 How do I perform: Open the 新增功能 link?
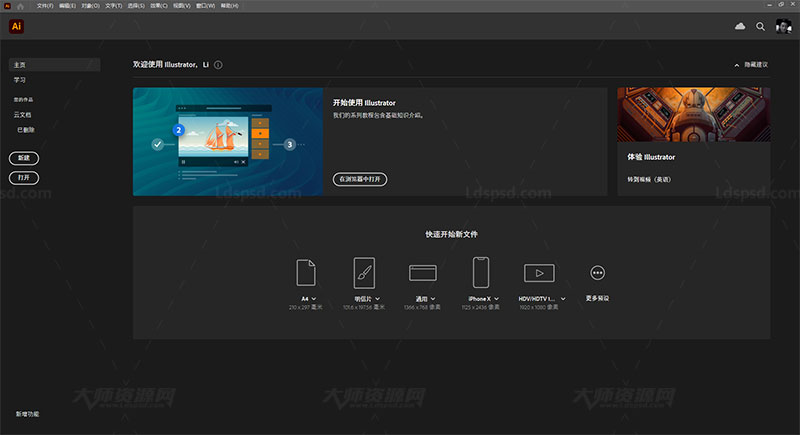[28, 414]
